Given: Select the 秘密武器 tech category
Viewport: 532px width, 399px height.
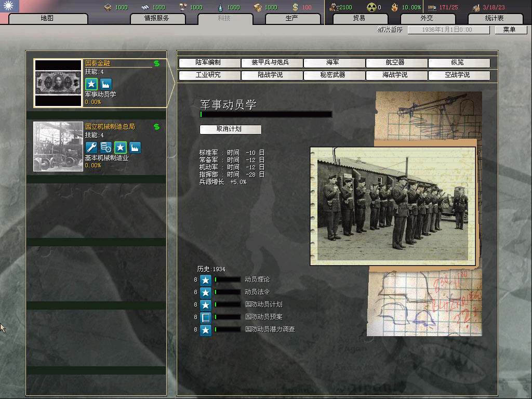Looking at the screenshot, I should [x=332, y=75].
